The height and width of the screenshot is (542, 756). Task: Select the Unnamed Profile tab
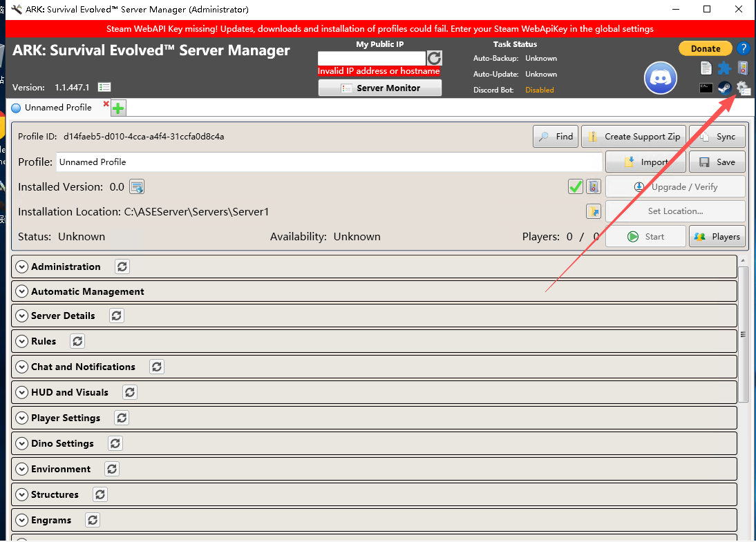[x=58, y=108]
